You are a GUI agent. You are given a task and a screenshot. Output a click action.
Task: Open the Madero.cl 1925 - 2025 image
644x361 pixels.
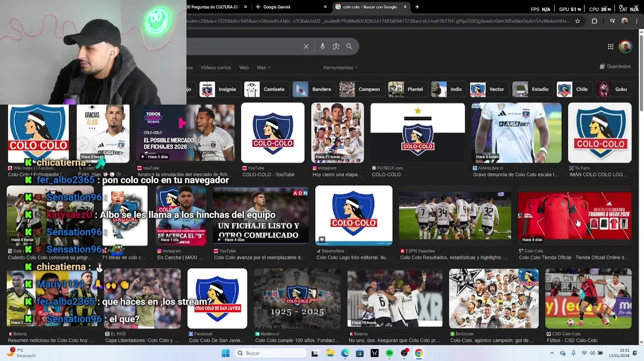pos(297,298)
